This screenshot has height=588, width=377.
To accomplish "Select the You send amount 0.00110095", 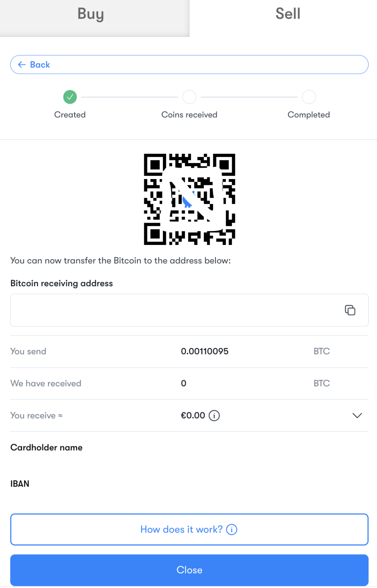I will click(205, 351).
